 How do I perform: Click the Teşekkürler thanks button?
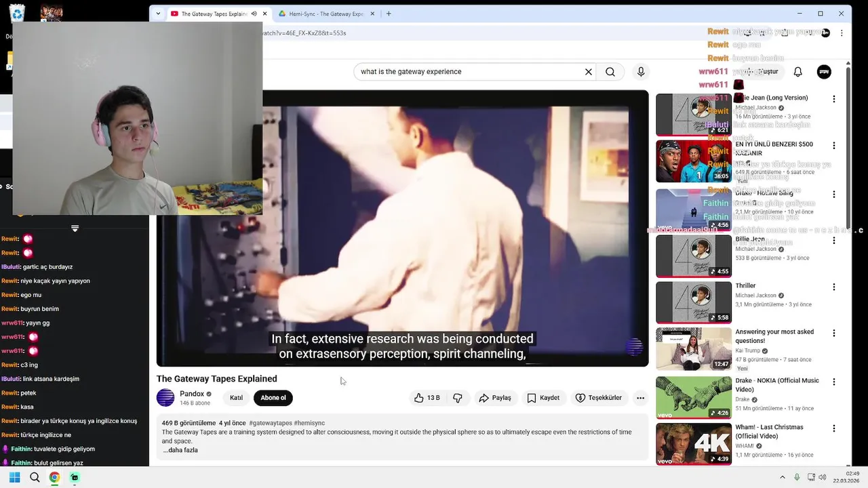point(599,398)
